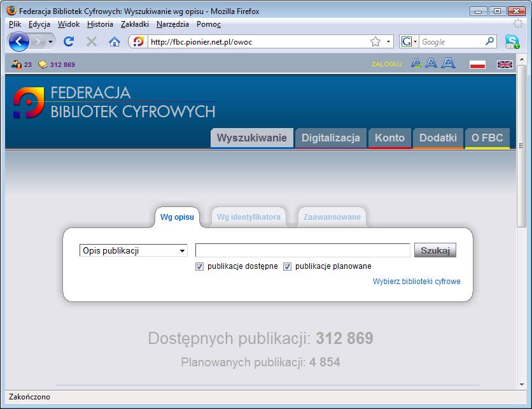Screen dimensions: 532x409
Task: Open the Konto tab
Action: coord(389,138)
